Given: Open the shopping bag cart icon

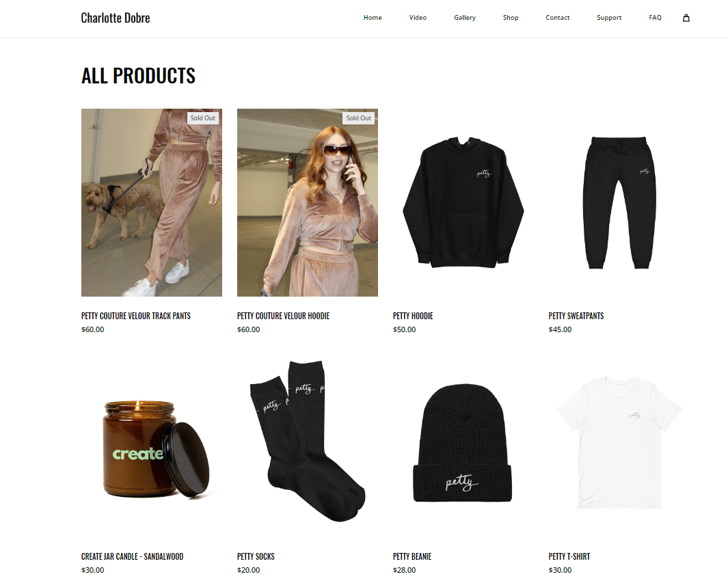Looking at the screenshot, I should coord(686,18).
